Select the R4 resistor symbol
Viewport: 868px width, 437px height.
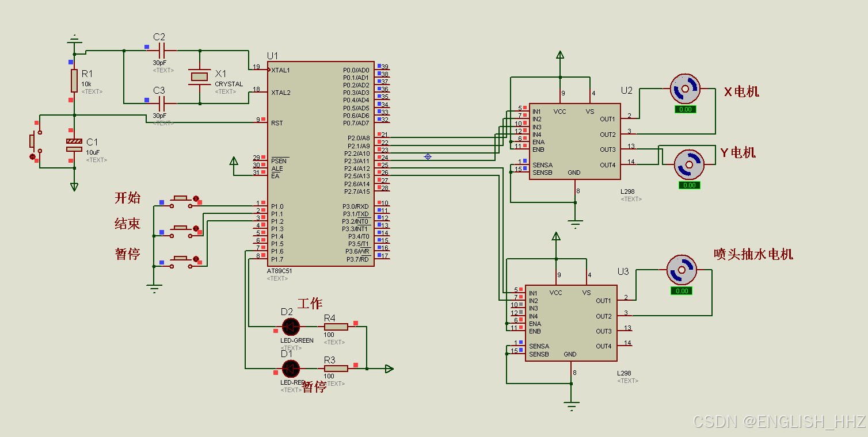(x=336, y=327)
